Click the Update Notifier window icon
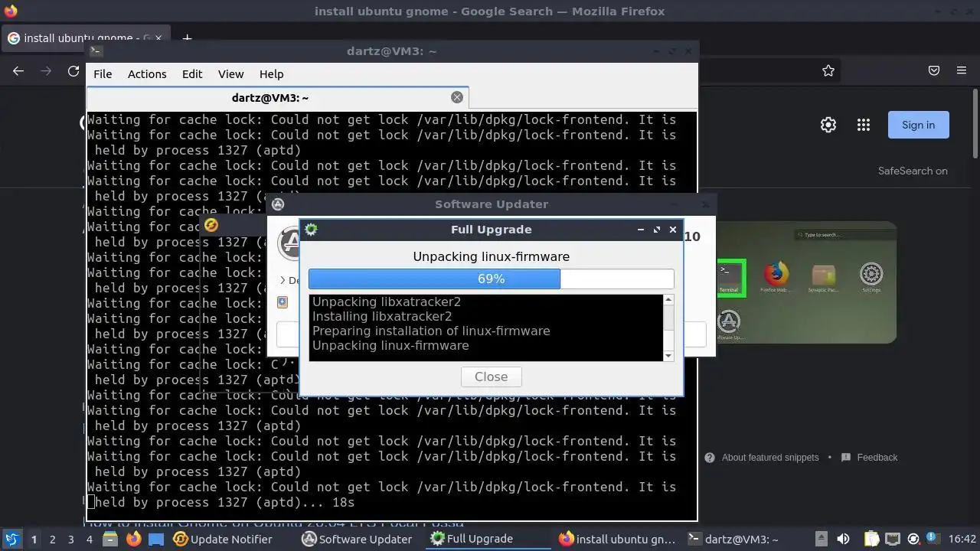 pyautogui.click(x=211, y=225)
